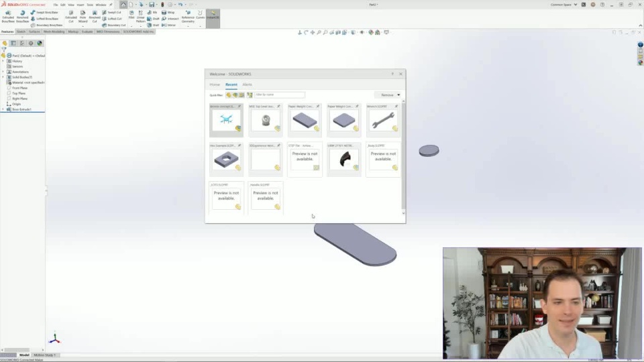The width and height of the screenshot is (644, 362).
Task: Expand the Solid Bodies(7) node
Action: (x=3, y=77)
